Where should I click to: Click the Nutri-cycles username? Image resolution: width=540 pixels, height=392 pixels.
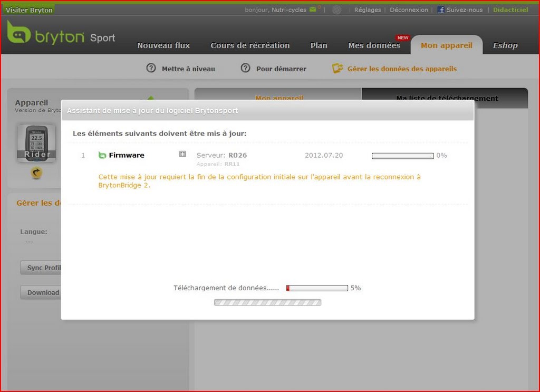click(x=289, y=9)
